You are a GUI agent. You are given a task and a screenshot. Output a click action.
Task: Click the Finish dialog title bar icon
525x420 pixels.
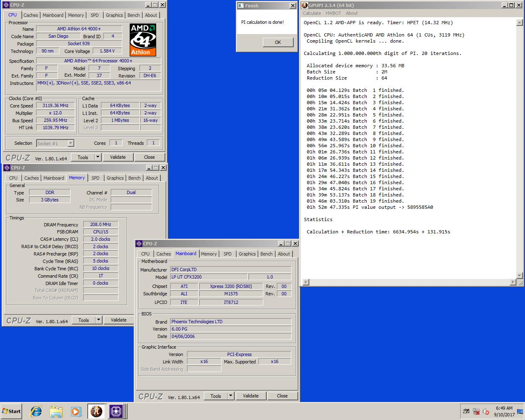coord(241,6)
